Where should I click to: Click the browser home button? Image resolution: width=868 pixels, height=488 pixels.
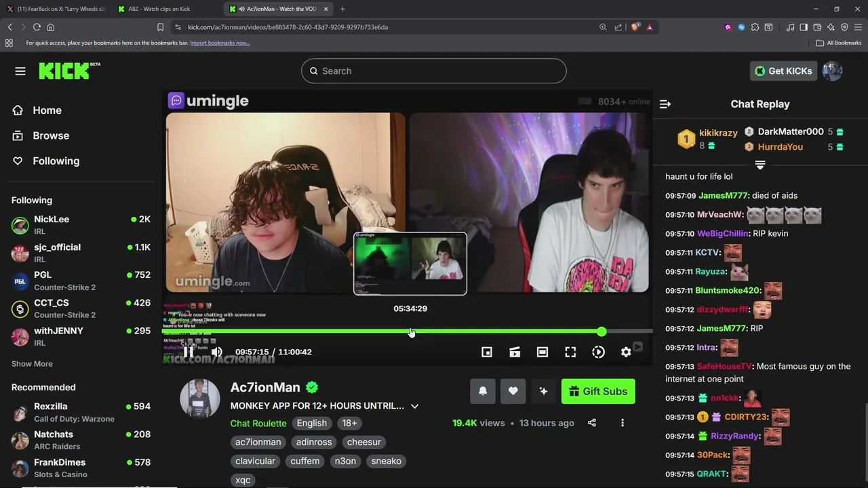(51, 27)
